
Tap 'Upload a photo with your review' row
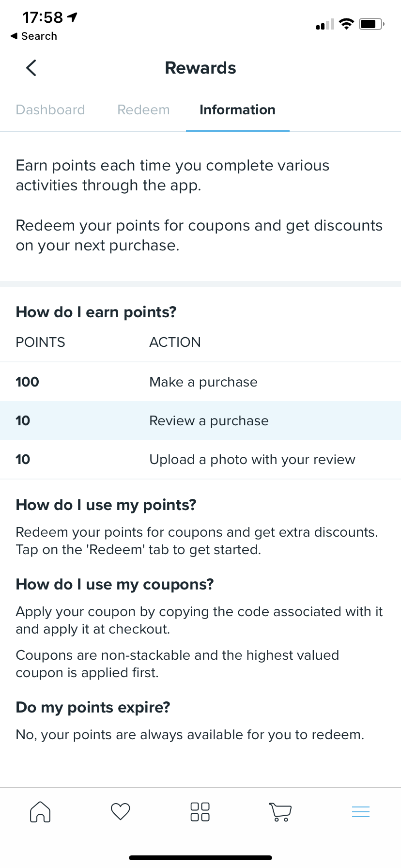click(200, 459)
